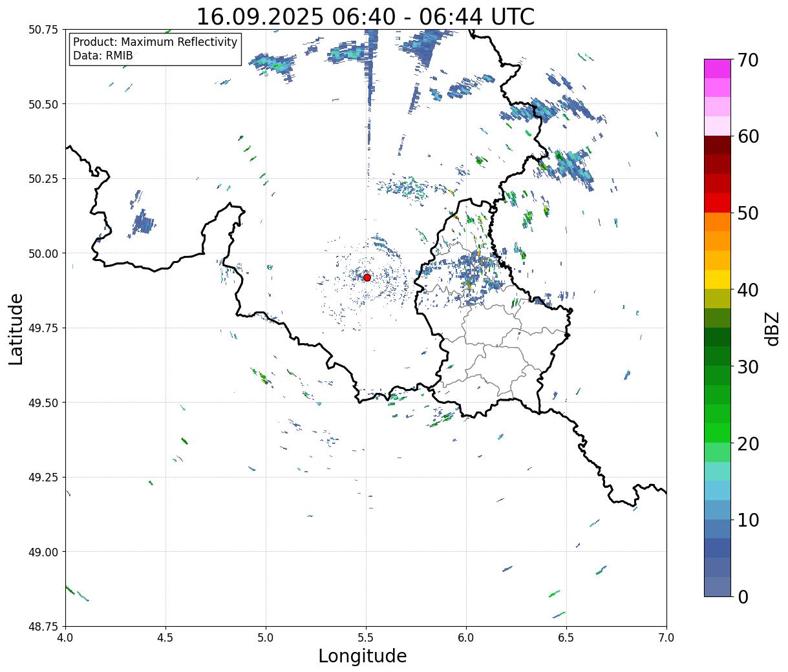This screenshot has height=672, width=788.
Task: Click the red radar location marker
Action: pyautogui.click(x=367, y=277)
